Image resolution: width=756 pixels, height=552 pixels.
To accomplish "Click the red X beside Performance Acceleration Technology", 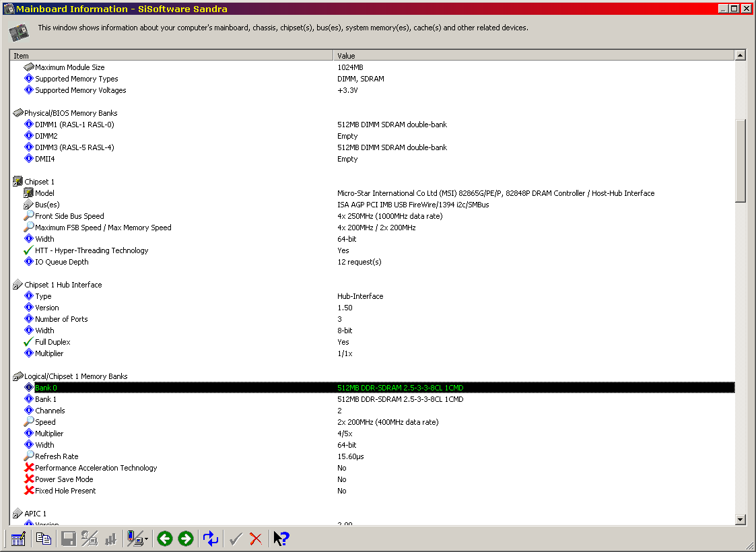I will point(29,468).
